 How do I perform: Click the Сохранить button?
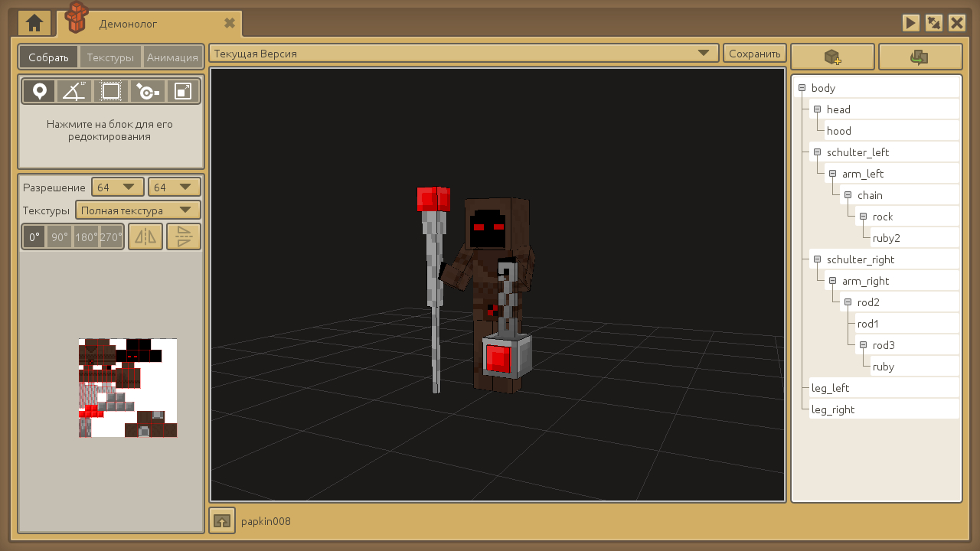point(754,54)
